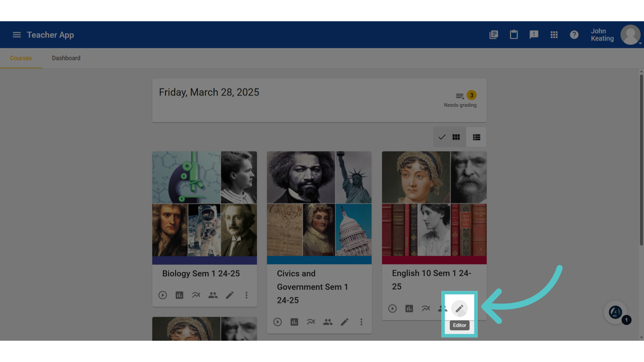This screenshot has height=362, width=644.
Task: Switch to the Dashboard tab
Action: (x=66, y=58)
